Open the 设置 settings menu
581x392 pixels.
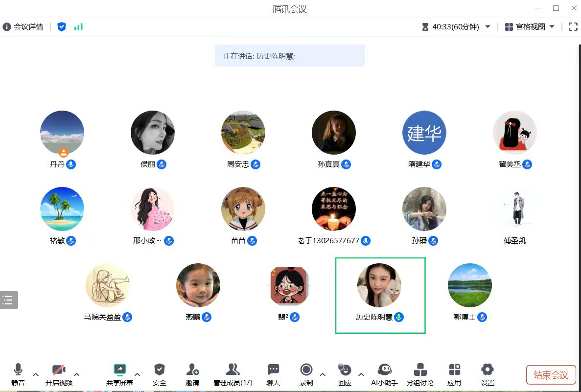(x=487, y=374)
